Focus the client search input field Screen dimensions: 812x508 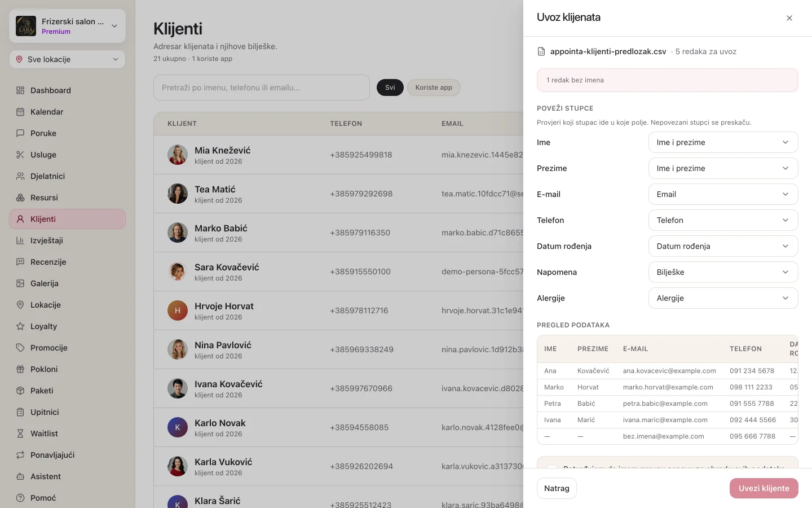262,87
